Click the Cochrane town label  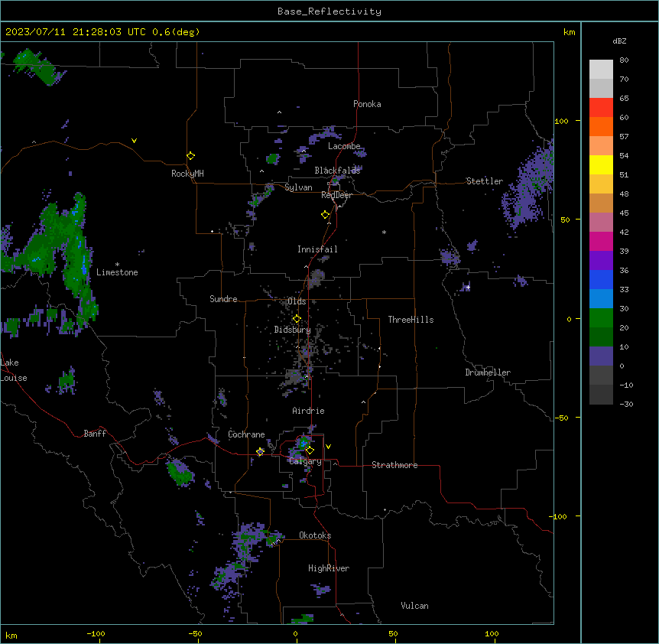pyautogui.click(x=246, y=434)
